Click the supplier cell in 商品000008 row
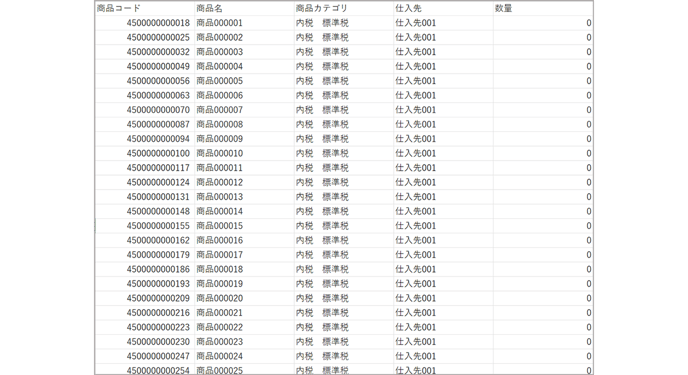Image resolution: width=688 pixels, height=375 pixels. tap(443, 124)
